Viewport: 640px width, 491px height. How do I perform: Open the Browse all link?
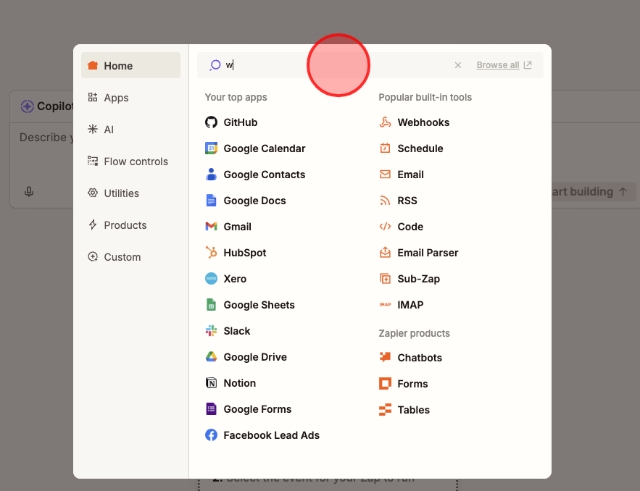(504, 65)
